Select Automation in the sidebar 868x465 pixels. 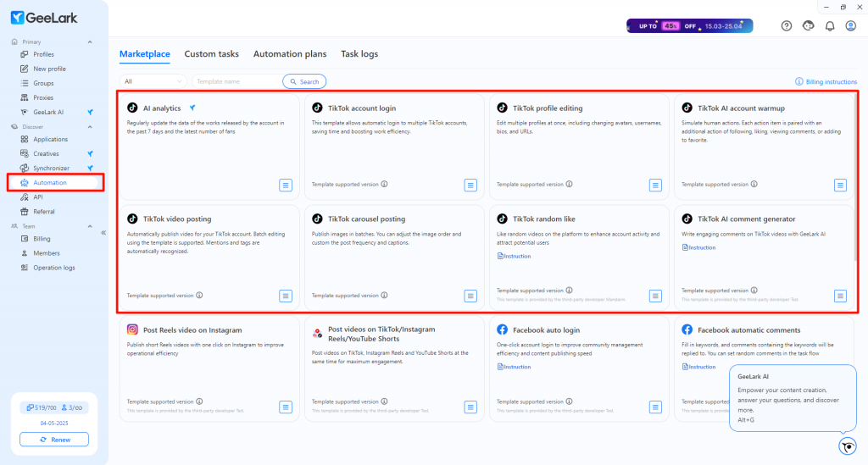(x=50, y=182)
